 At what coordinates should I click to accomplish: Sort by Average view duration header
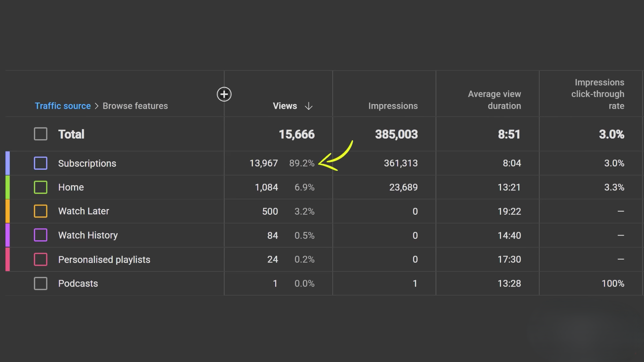click(494, 100)
